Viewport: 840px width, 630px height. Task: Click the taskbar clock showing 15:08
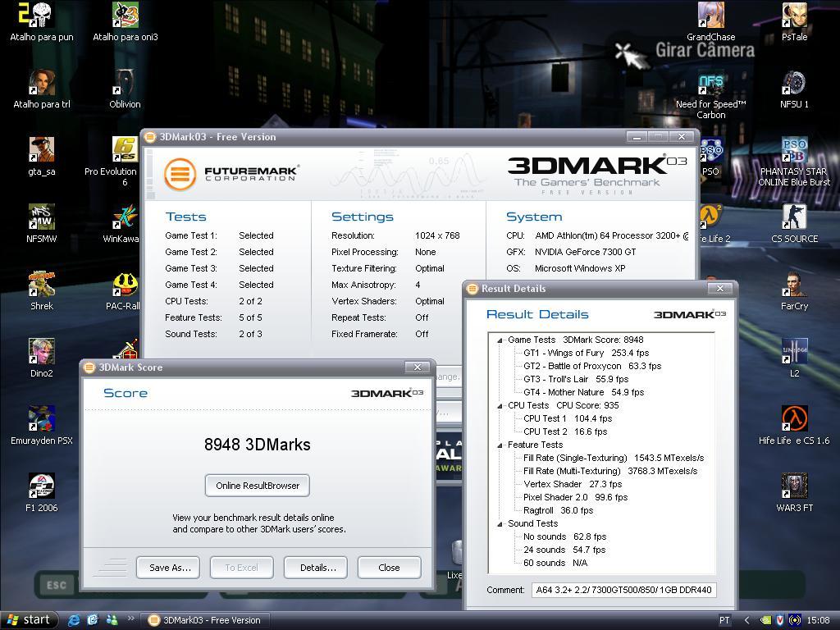818,620
